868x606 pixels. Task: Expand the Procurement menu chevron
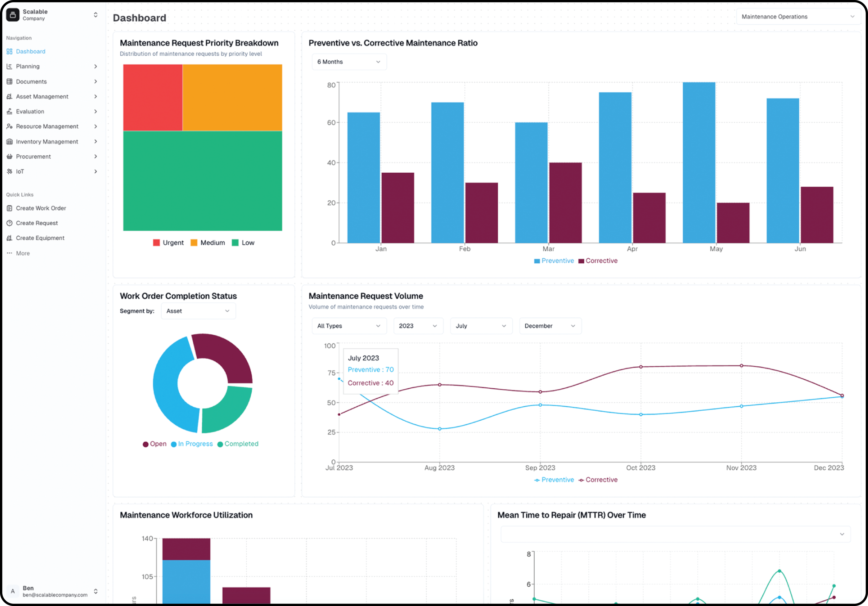click(x=96, y=156)
